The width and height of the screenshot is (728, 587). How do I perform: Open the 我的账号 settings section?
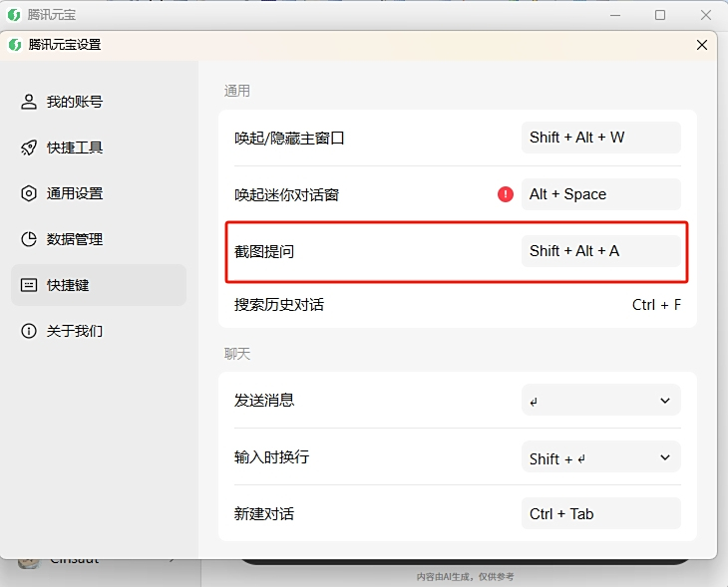(x=99, y=102)
